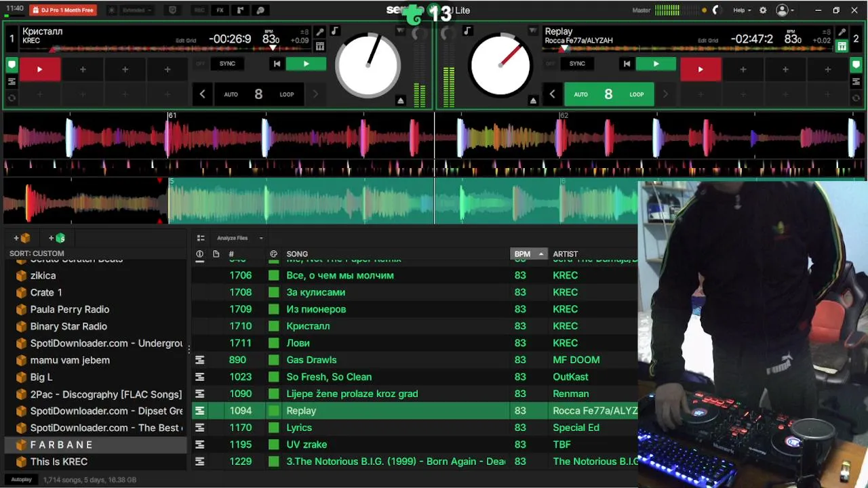The height and width of the screenshot is (488, 868).
Task: Open Settings gear icon
Action: 763,10
